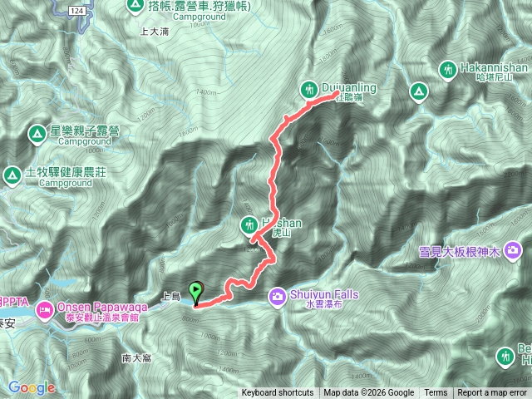Open the top campground marker icon
The image size is (532, 399).
(x=135, y=6)
